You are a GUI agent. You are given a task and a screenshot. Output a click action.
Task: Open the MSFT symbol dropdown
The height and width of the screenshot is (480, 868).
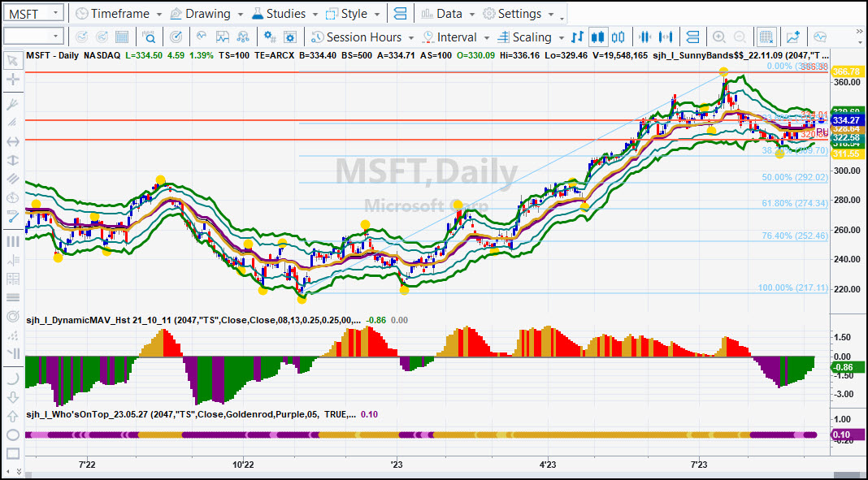point(56,13)
